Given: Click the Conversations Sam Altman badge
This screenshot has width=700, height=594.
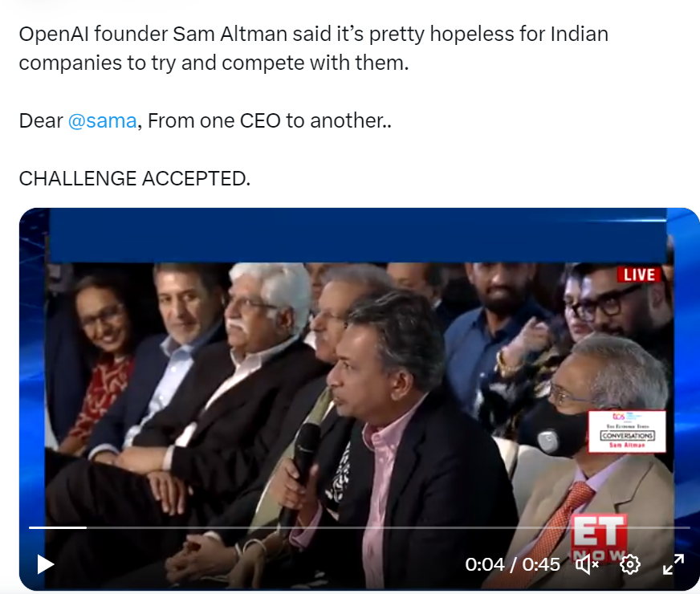Looking at the screenshot, I should coord(627,431).
